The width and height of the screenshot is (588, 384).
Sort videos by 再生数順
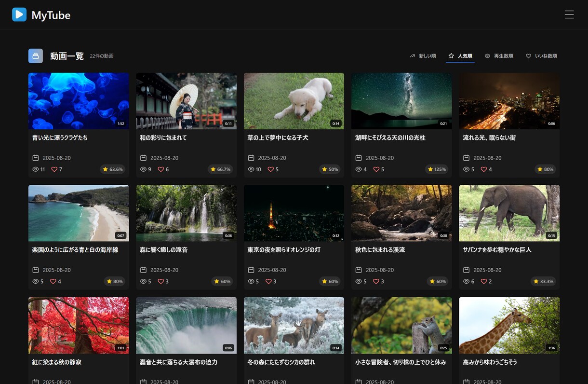coord(499,56)
